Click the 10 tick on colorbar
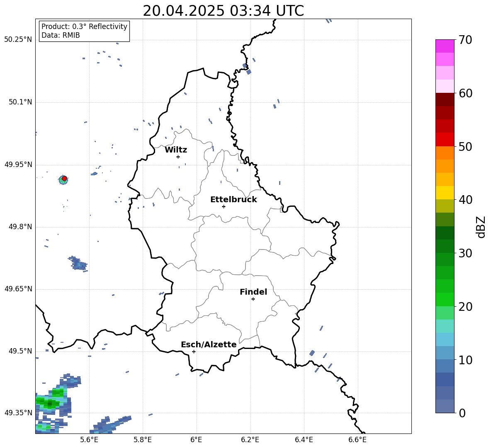 click(x=465, y=360)
